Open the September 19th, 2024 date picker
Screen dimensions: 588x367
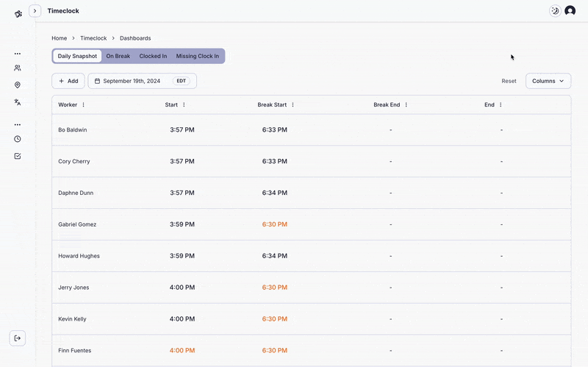(x=142, y=81)
